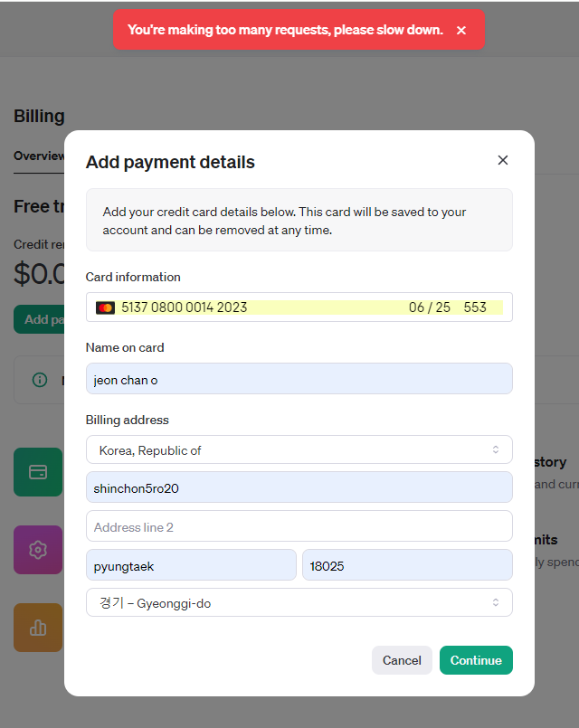Screen dimensions: 579x728
Task: Close the Add payment details dialog
Action: [502, 160]
